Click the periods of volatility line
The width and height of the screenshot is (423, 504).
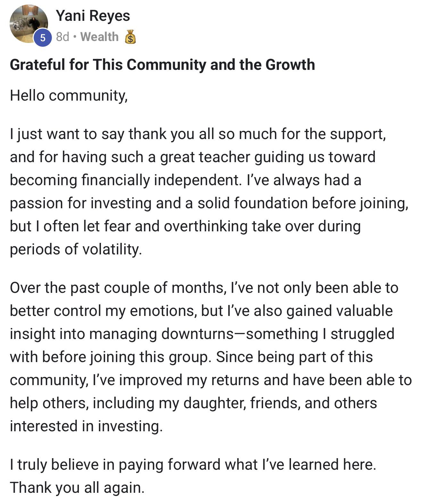pos(76,249)
